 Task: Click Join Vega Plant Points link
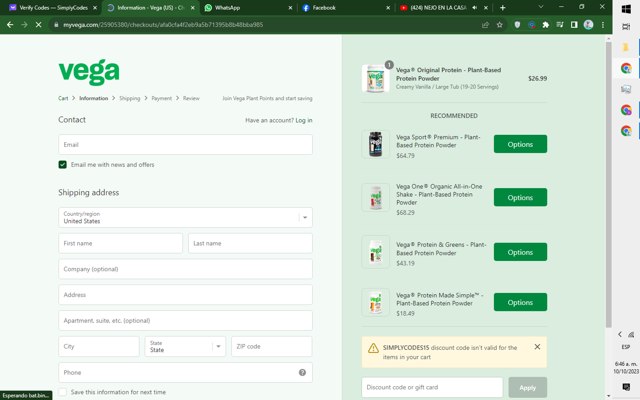tap(267, 98)
